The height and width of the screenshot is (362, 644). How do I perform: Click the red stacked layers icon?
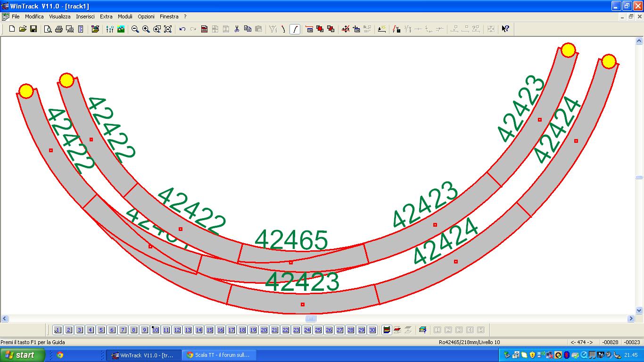pyautogui.click(x=397, y=330)
